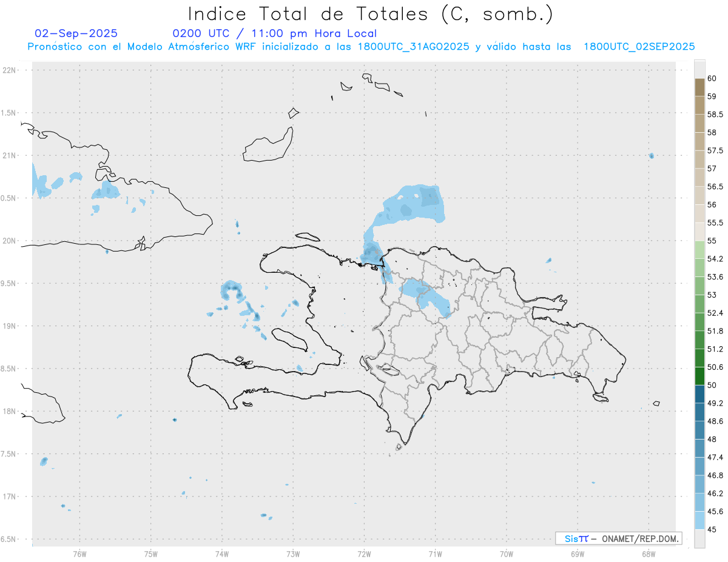Click the "19N" latitude label
The height and width of the screenshot is (562, 728).
point(10,326)
